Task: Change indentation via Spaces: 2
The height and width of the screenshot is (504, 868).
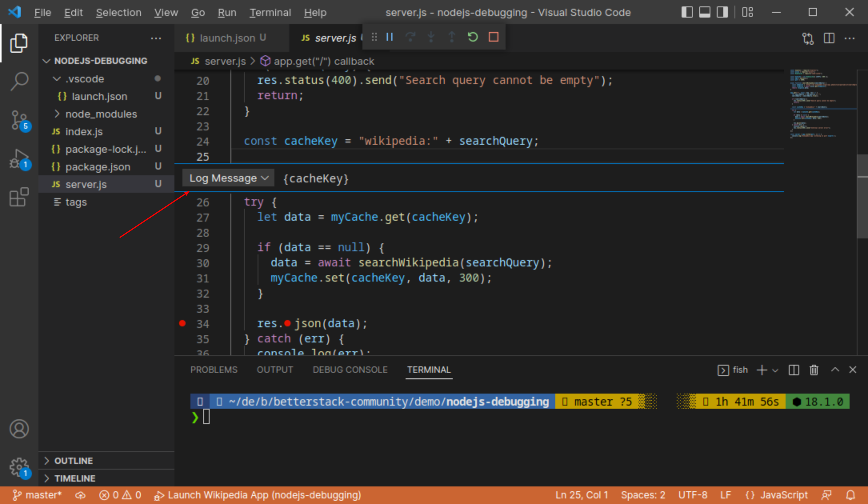Action: tap(643, 495)
